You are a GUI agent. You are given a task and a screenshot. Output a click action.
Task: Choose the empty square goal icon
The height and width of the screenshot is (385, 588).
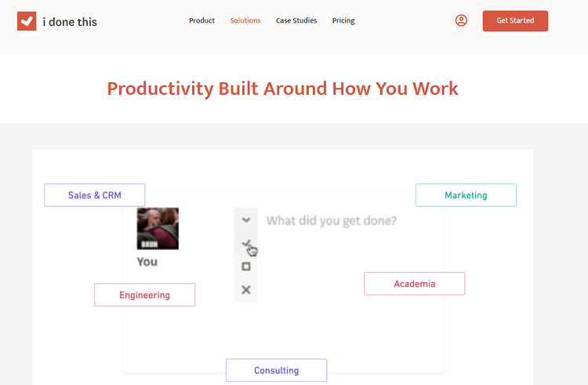[246, 267]
